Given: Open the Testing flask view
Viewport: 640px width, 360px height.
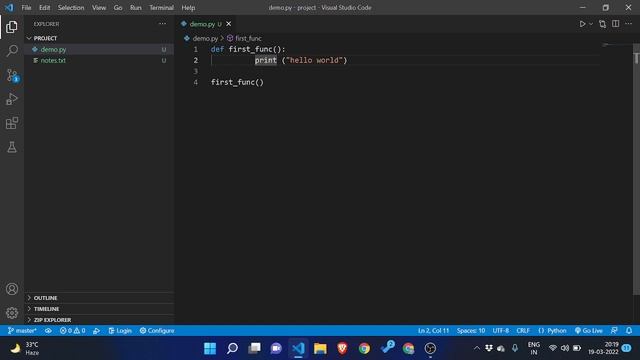Looking at the screenshot, I should pos(12,147).
